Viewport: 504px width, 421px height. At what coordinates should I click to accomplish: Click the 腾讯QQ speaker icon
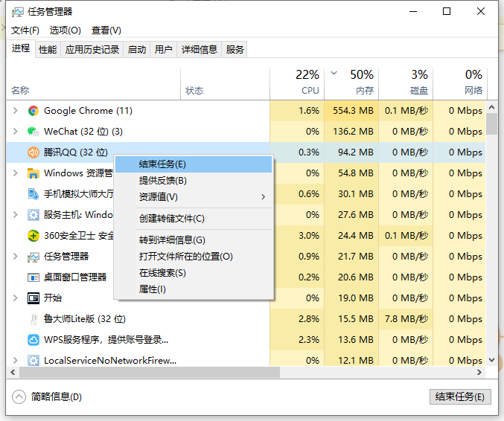33,152
